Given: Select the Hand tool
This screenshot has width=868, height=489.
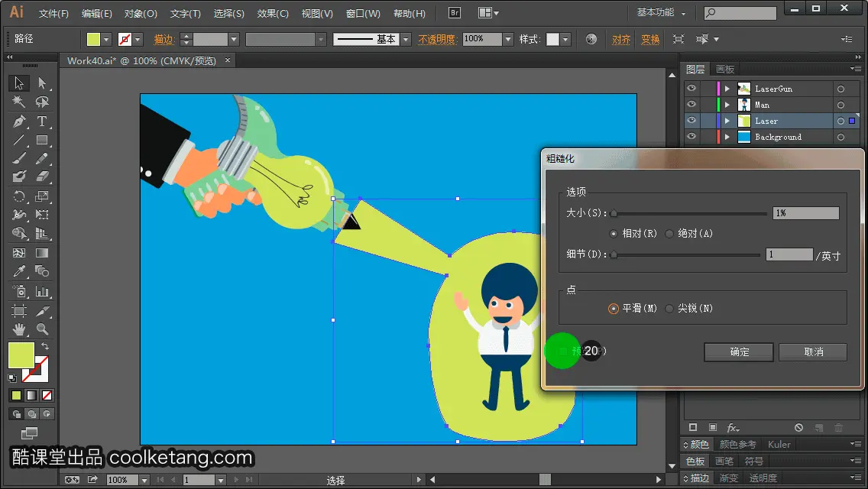Looking at the screenshot, I should (19, 329).
